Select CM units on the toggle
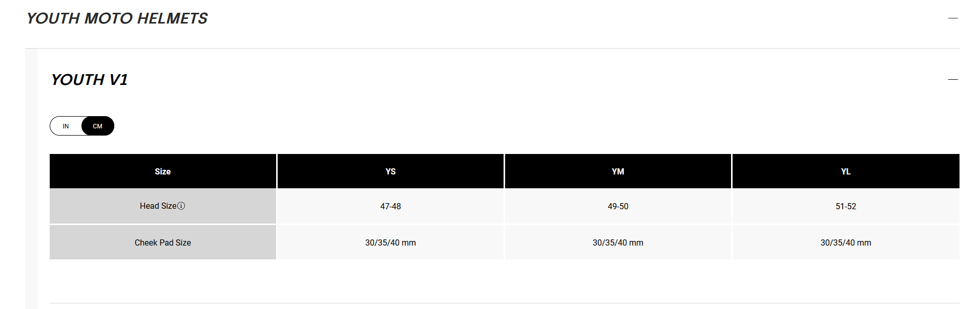 coord(97,126)
